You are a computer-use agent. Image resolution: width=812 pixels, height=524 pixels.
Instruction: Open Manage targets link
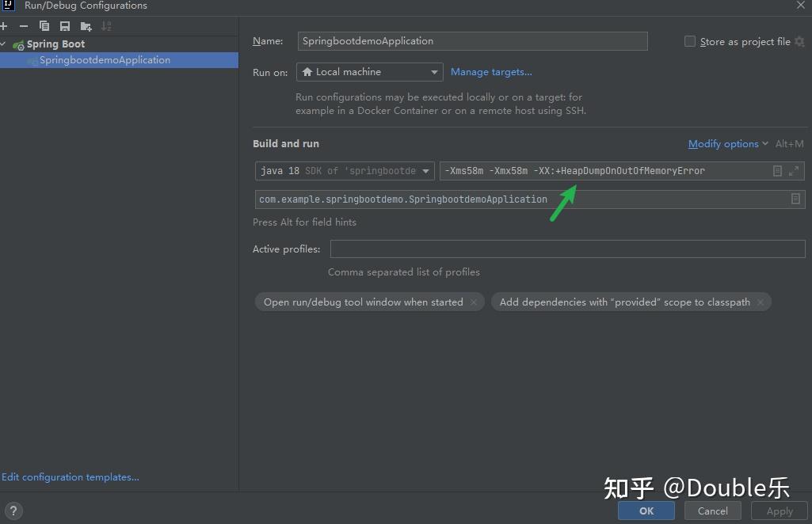click(x=491, y=71)
